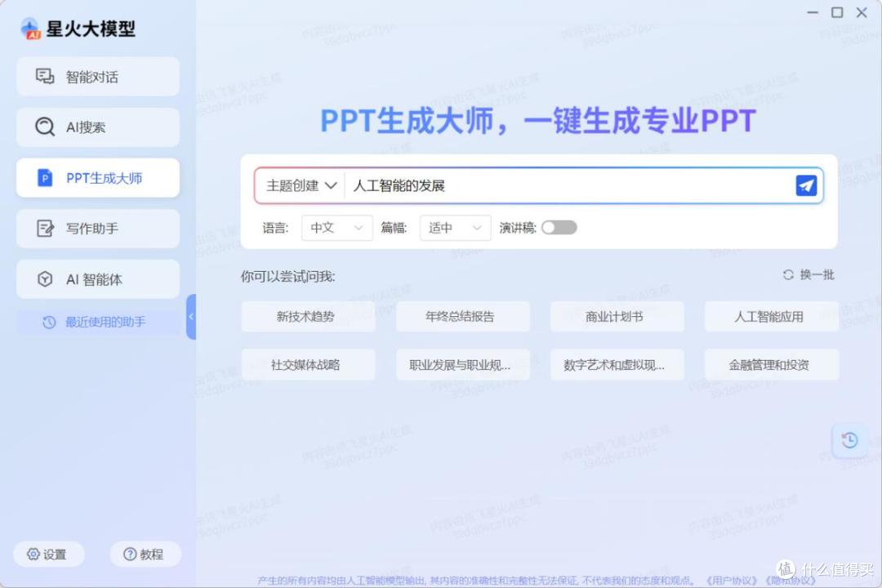Click the refresh icon next to 换一批
The image size is (882, 588).
pyautogui.click(x=788, y=274)
